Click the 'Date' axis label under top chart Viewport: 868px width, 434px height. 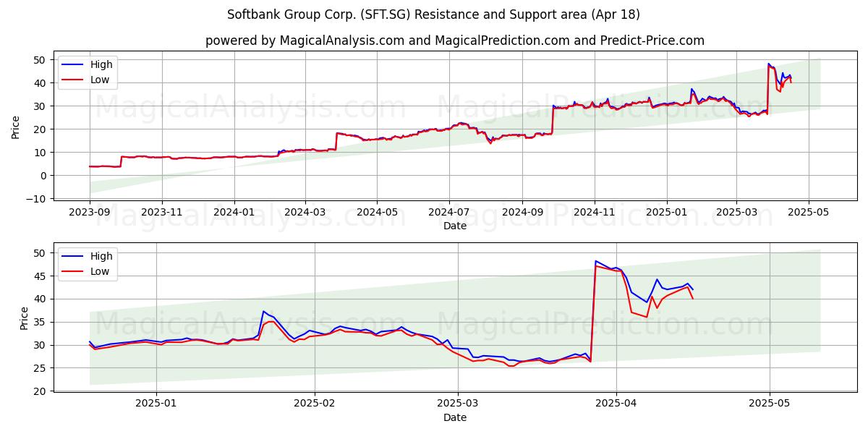click(455, 226)
